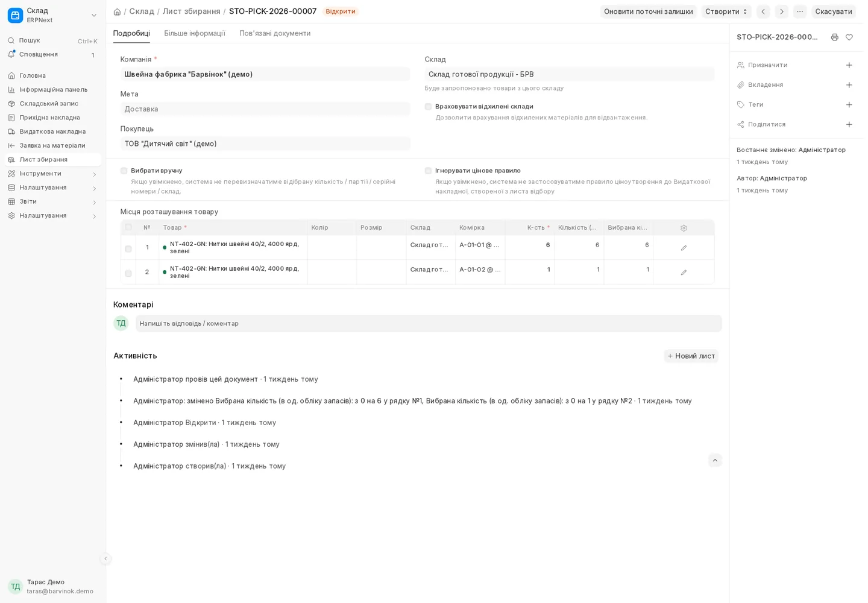Click the Скасувати button
The width and height of the screenshot is (868, 603).
pyautogui.click(x=834, y=11)
